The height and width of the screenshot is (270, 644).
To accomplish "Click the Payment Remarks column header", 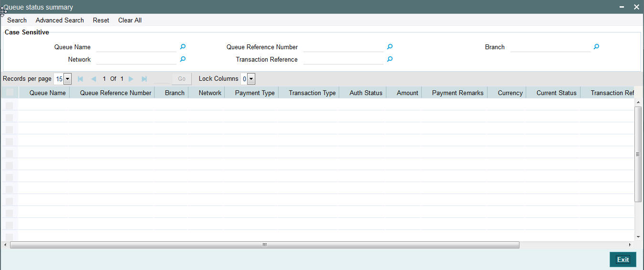I will point(457,93).
